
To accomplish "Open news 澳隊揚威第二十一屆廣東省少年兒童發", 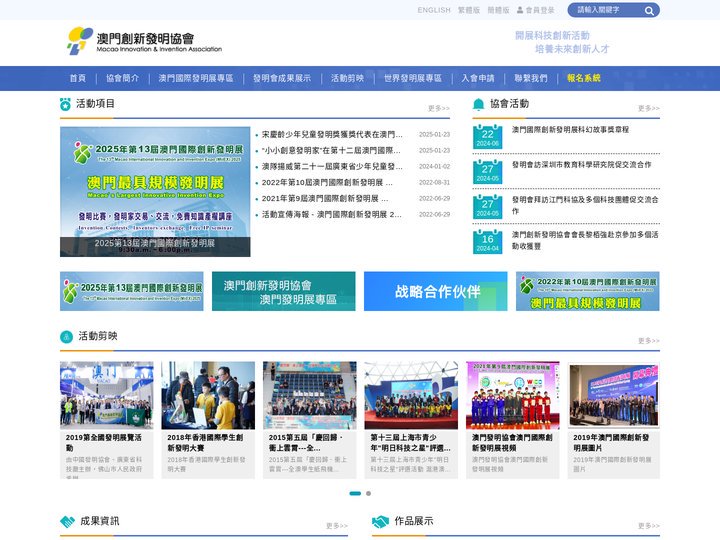I will (x=332, y=167).
